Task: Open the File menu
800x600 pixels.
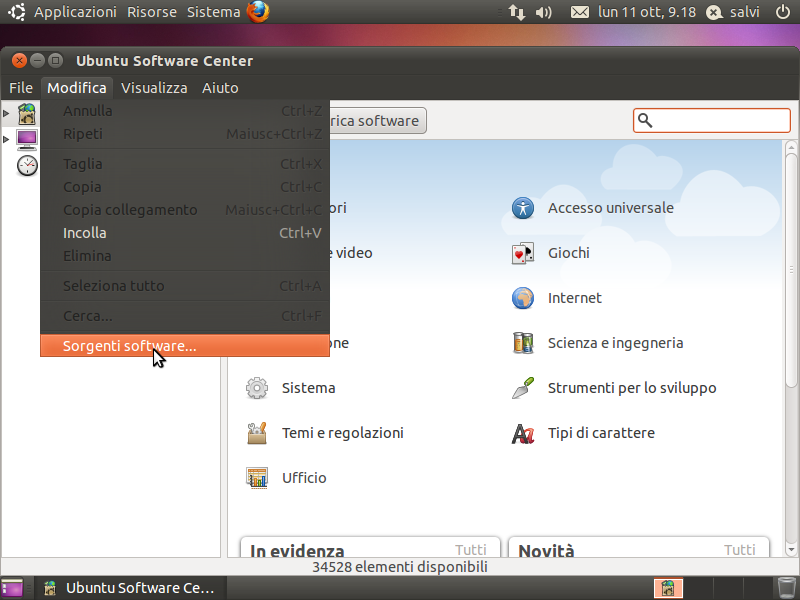Action: click(x=21, y=88)
